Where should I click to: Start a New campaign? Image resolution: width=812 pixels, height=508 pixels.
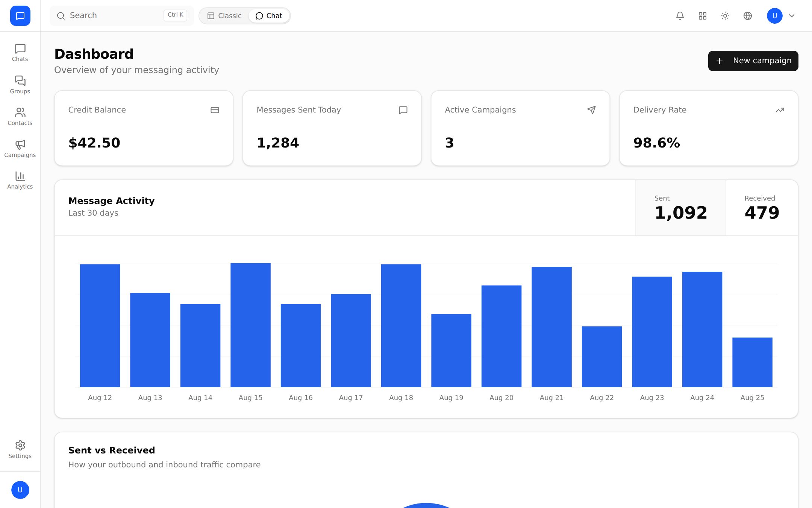coord(753,61)
